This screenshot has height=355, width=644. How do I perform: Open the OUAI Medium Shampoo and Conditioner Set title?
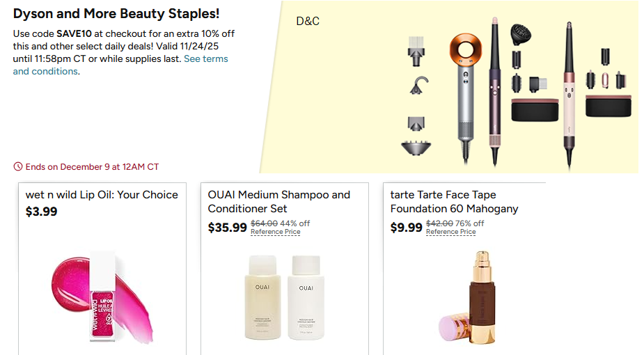coord(278,201)
